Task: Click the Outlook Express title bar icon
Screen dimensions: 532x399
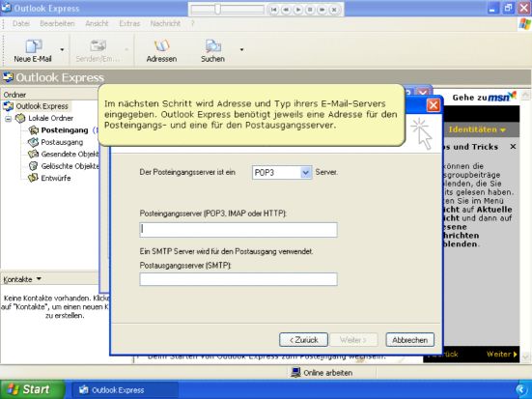Action: point(7,8)
